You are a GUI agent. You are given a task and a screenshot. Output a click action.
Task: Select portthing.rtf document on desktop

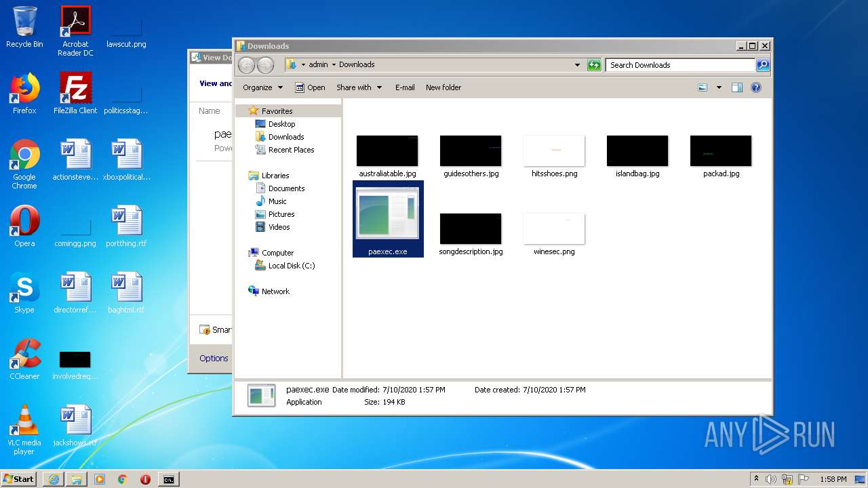(126, 226)
